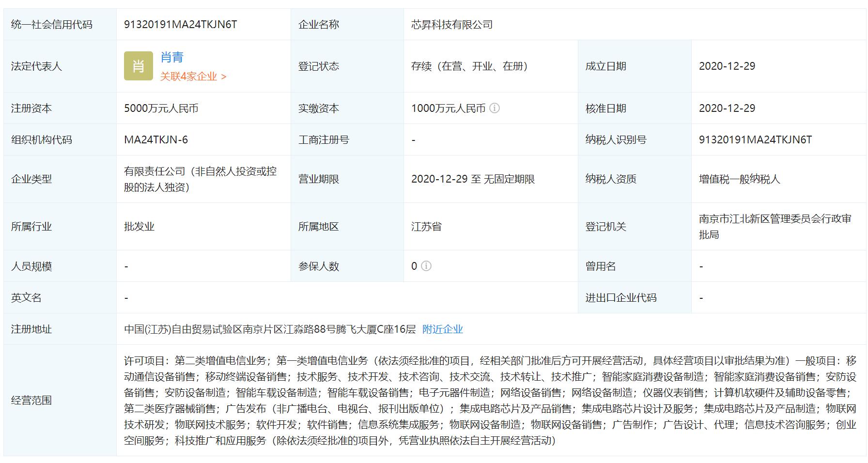Click label 工商注册号
The width and height of the screenshot is (868, 463).
pyautogui.click(x=324, y=140)
